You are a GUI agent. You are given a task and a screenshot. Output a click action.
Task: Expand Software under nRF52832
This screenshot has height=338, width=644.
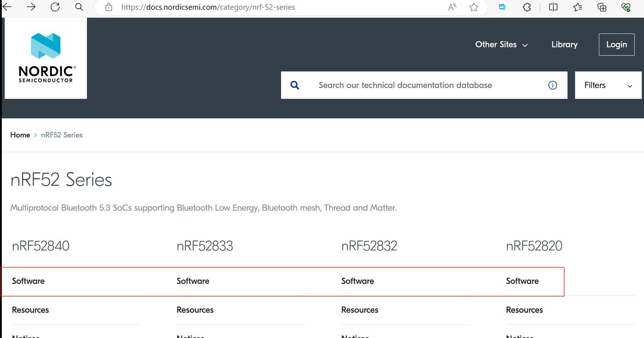tap(357, 281)
